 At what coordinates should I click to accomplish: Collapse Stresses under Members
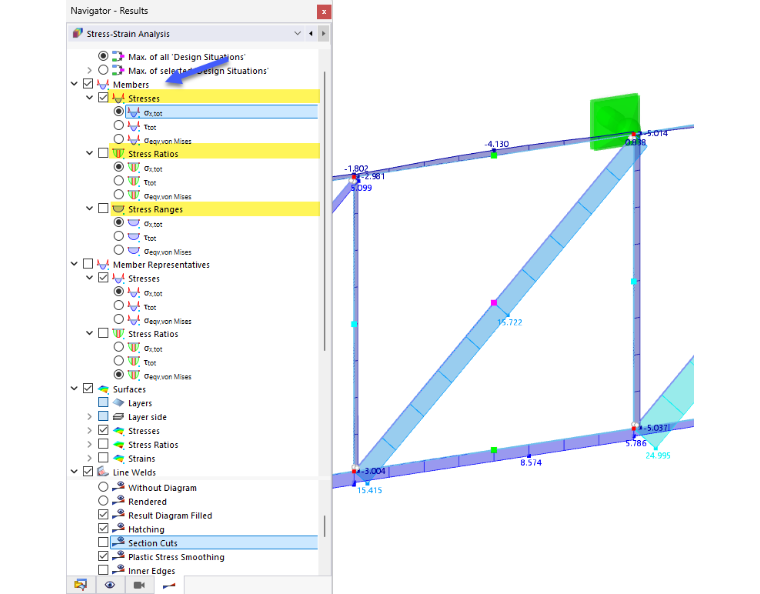point(89,98)
